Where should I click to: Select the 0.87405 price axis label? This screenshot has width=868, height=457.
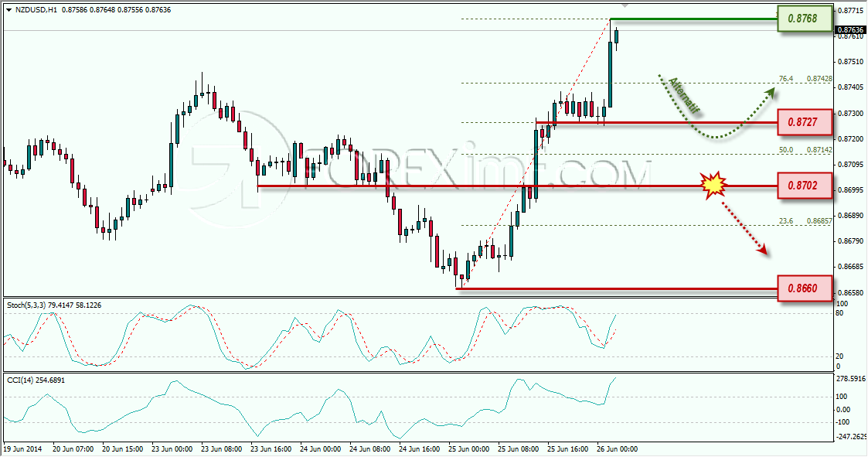tap(851, 87)
